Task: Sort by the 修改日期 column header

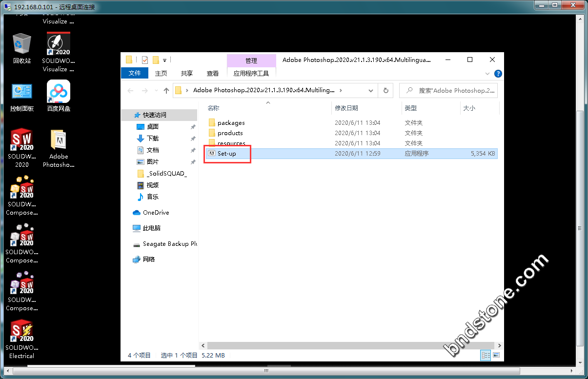Action: (x=346, y=108)
